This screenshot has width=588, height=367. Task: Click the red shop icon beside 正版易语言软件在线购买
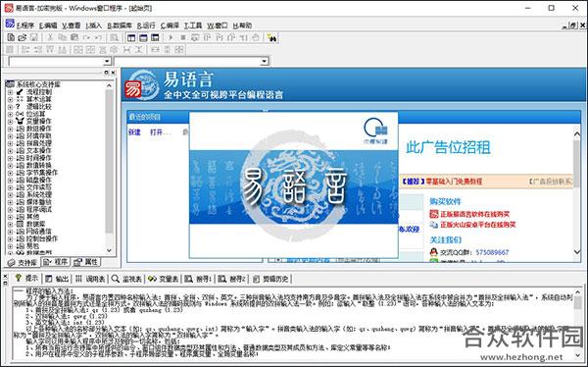pyautogui.click(x=434, y=214)
